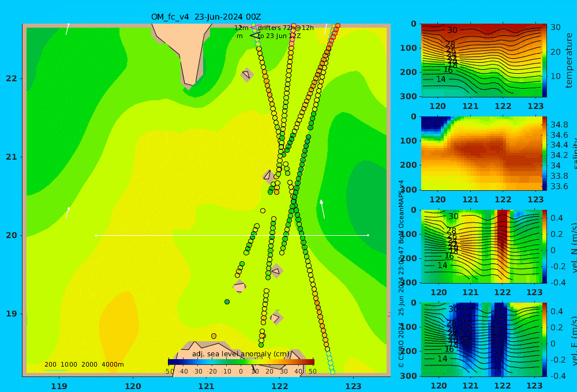
Task: Click the vel. N colorbar
Action: tap(545, 246)
